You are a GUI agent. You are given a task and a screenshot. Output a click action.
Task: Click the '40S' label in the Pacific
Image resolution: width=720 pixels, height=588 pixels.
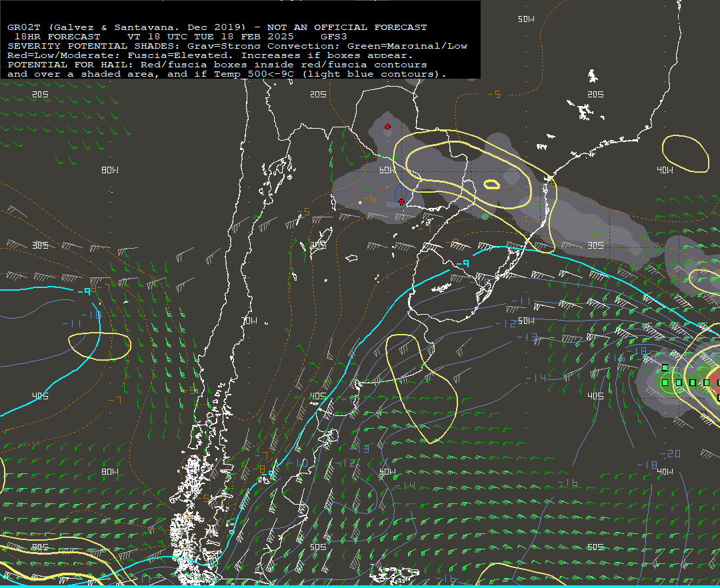40,396
